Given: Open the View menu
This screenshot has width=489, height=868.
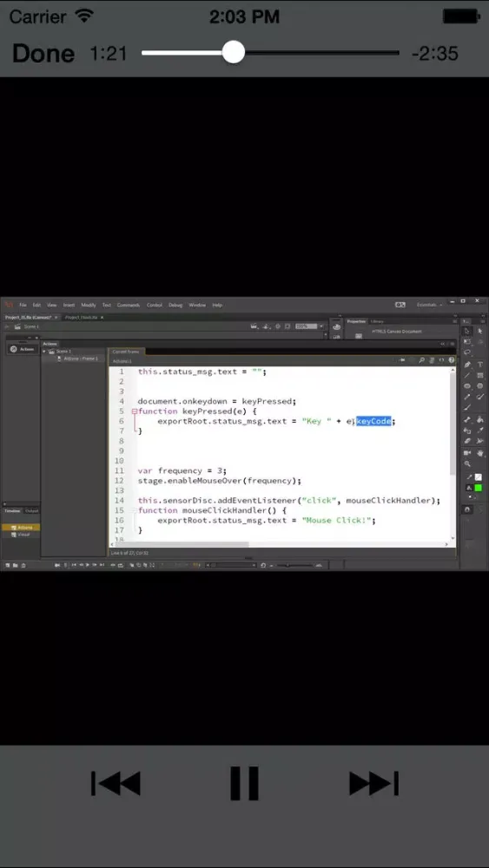Looking at the screenshot, I should (51, 305).
